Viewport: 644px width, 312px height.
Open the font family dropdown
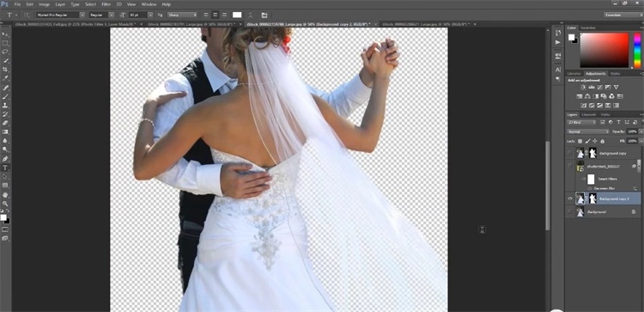click(60, 15)
